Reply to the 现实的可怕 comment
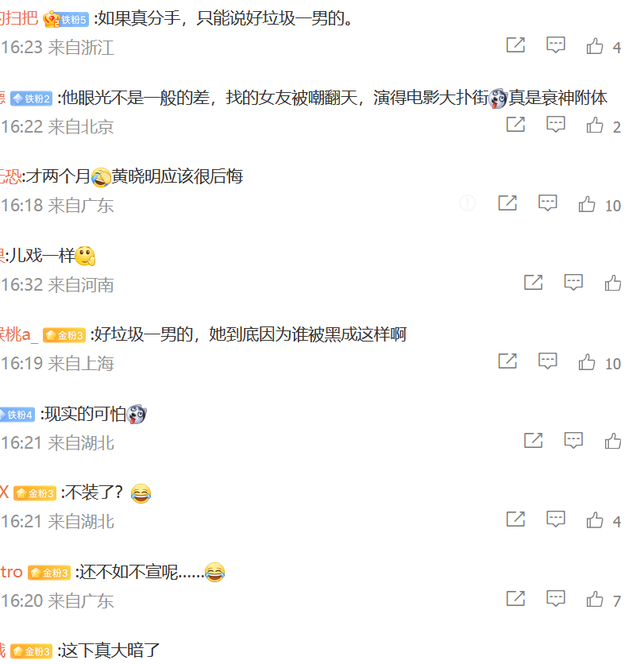 click(x=573, y=440)
